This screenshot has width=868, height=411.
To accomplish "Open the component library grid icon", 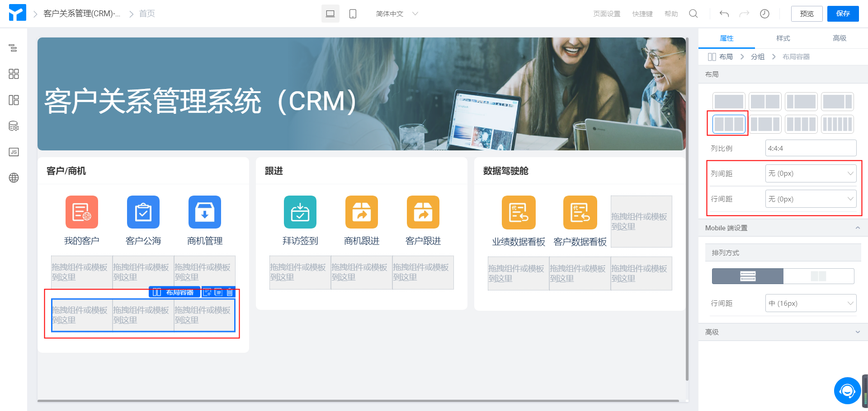I will coord(14,74).
